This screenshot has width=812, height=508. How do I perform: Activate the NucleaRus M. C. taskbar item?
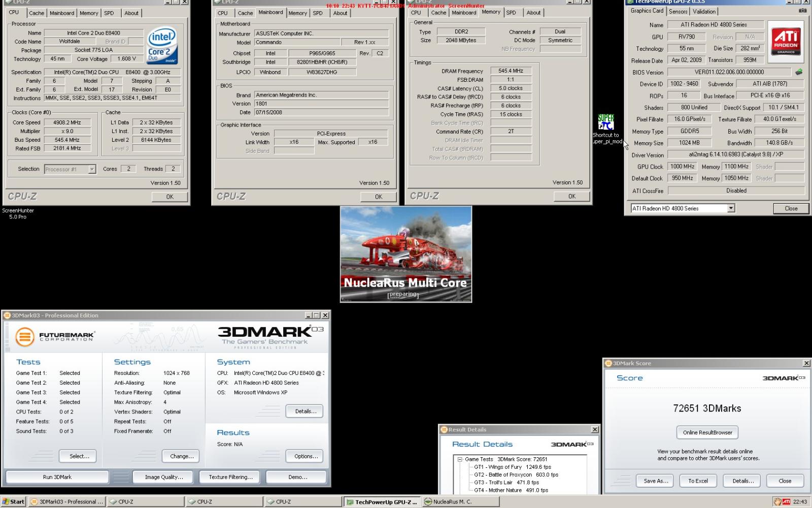[x=460, y=502]
